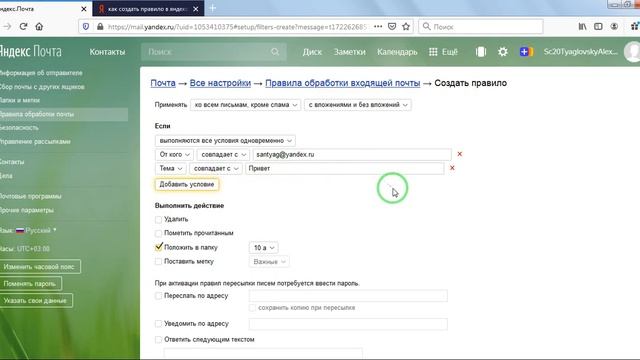Open Контакты in the top menu

[x=107, y=52]
